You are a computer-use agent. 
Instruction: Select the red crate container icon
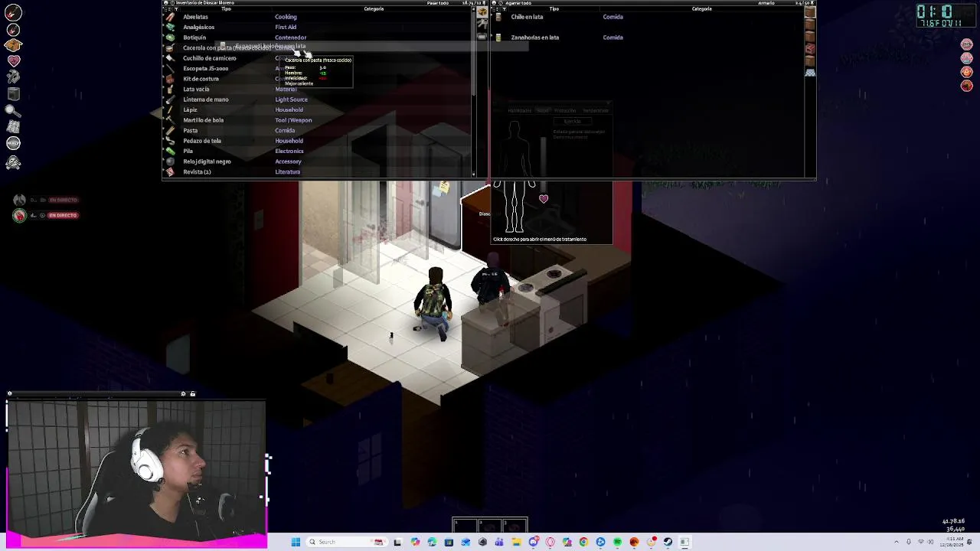(810, 49)
